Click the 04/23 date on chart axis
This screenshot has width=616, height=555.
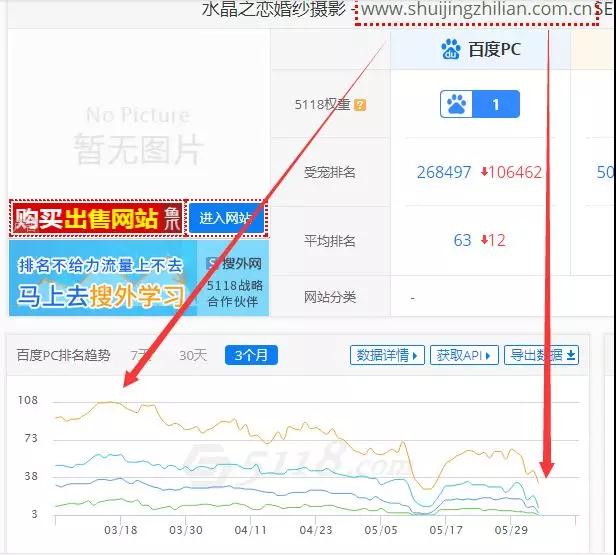point(316,530)
